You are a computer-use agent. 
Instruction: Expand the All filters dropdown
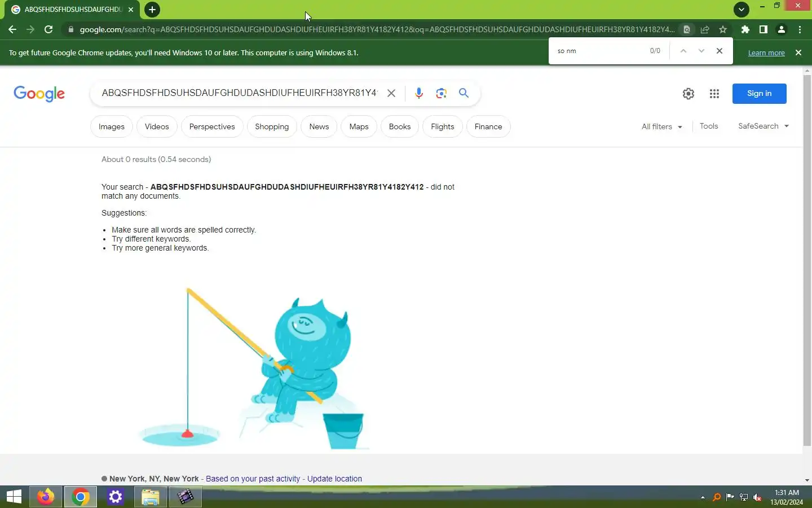pos(662,126)
